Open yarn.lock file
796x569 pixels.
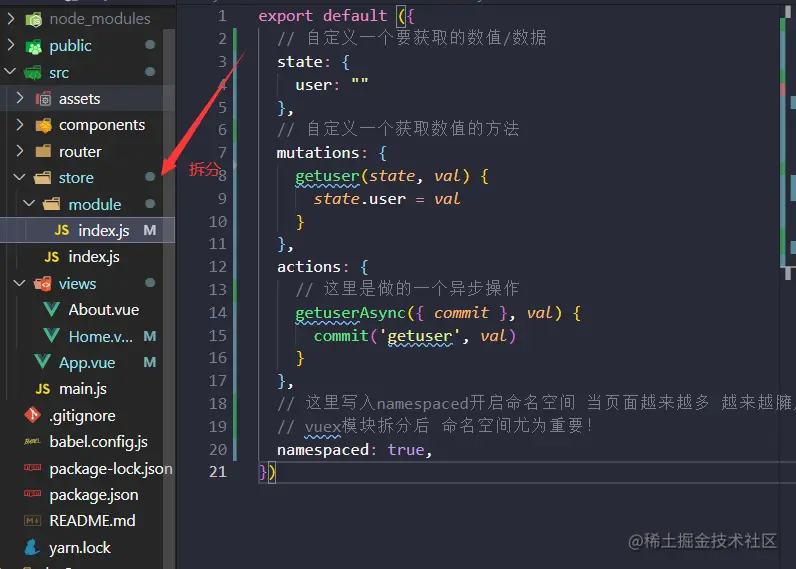[87, 547]
